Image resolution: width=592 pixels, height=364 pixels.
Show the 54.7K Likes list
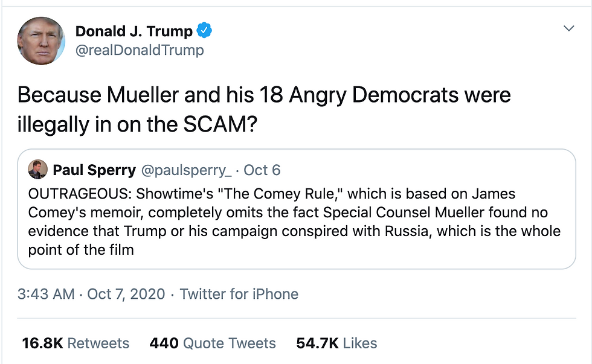click(x=336, y=343)
